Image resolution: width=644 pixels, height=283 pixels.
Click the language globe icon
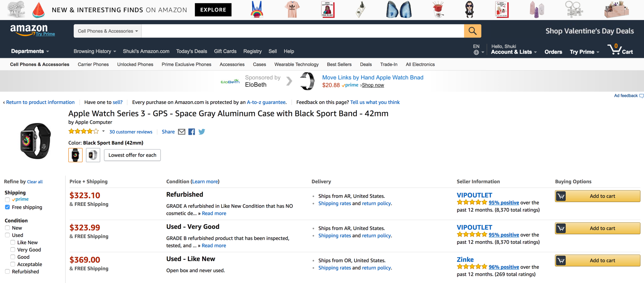tap(476, 53)
